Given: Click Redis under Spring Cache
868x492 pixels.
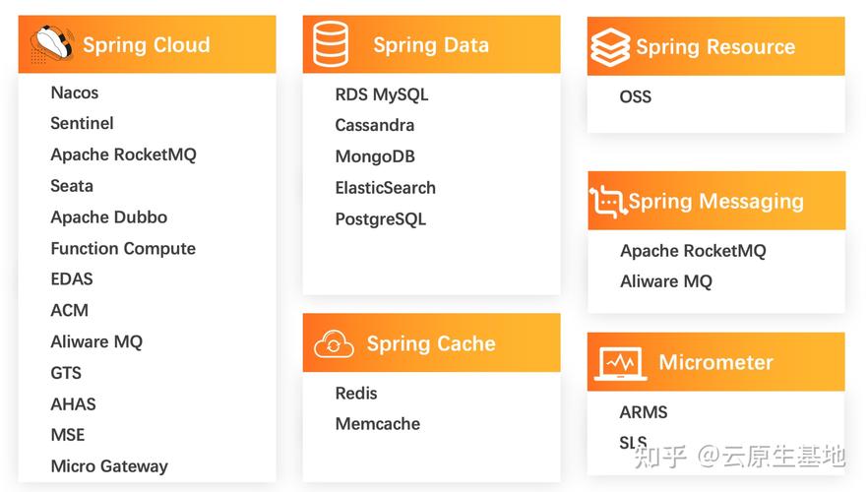Looking at the screenshot, I should pyautogui.click(x=356, y=393).
